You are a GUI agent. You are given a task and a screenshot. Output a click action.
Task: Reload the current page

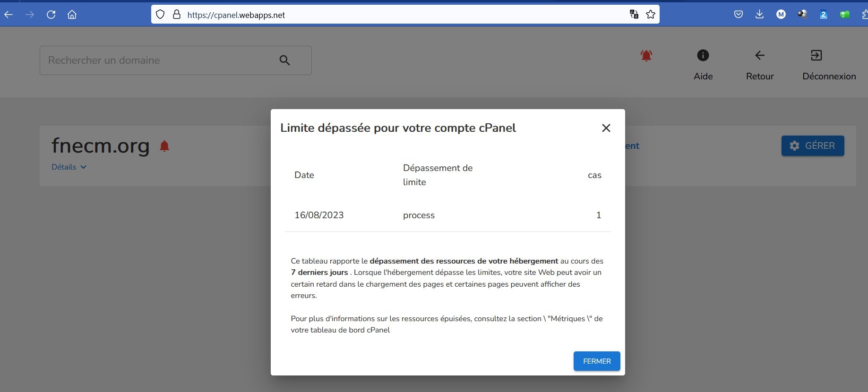tap(51, 15)
